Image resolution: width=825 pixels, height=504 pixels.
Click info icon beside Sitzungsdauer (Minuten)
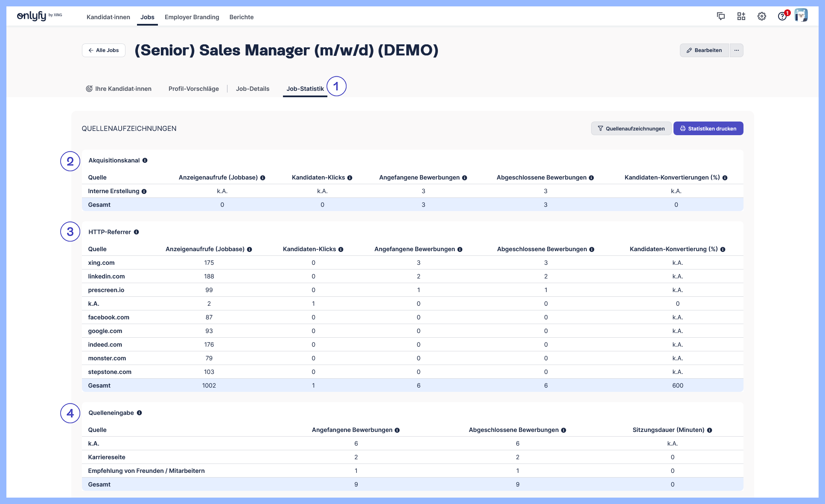pyautogui.click(x=709, y=430)
